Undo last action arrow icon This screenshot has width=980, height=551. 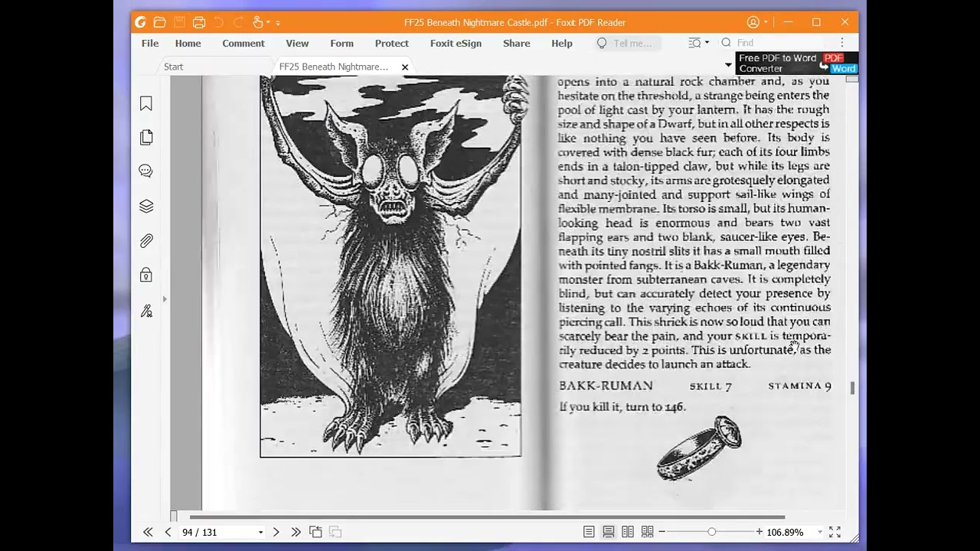[x=219, y=22]
